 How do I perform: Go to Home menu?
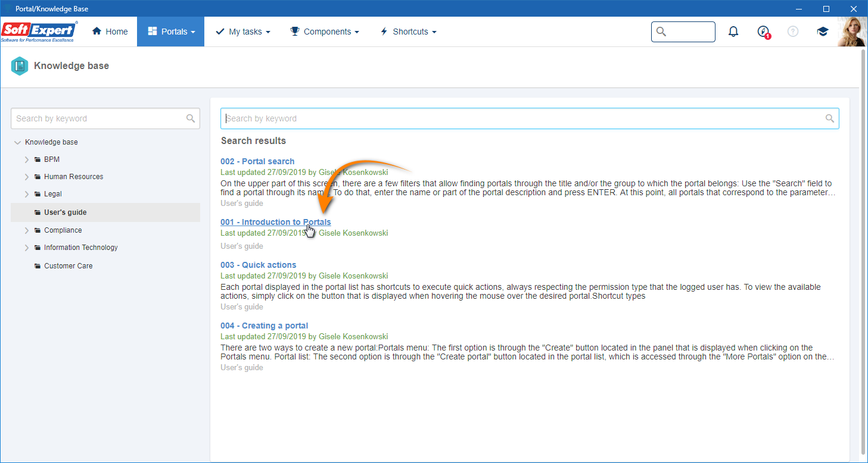click(x=110, y=32)
